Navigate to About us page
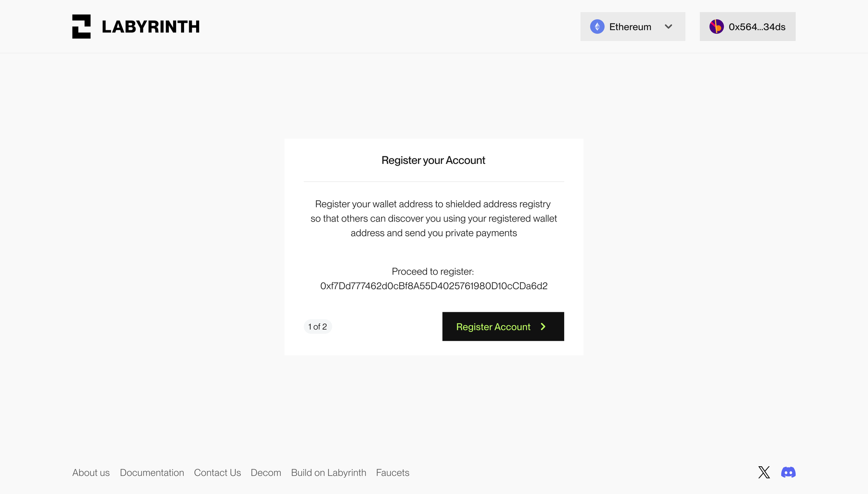Image resolution: width=868 pixels, height=494 pixels. tap(91, 472)
